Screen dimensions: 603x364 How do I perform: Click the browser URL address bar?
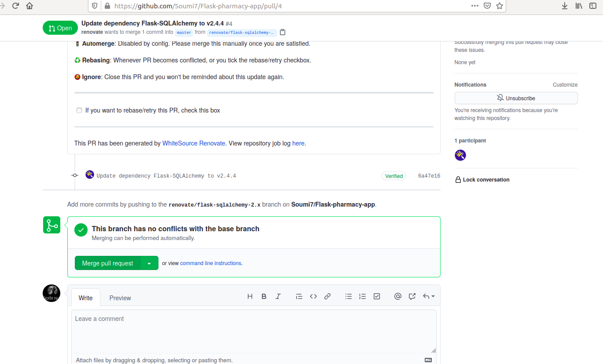click(290, 6)
